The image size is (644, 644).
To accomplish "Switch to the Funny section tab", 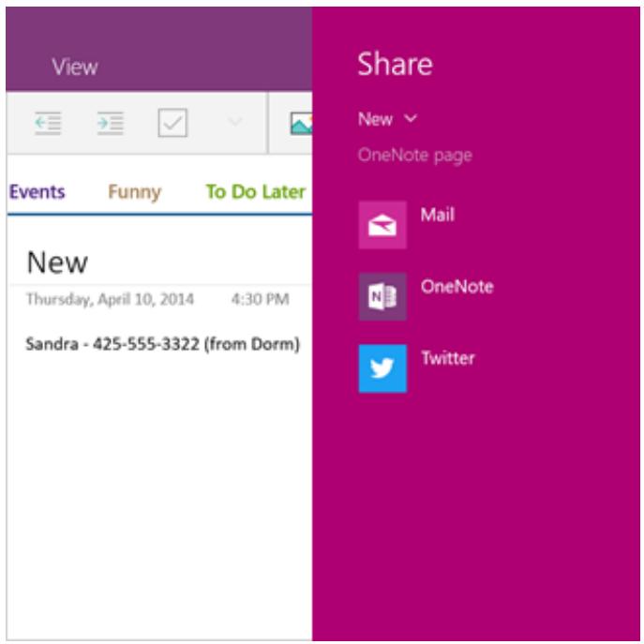I will [134, 192].
